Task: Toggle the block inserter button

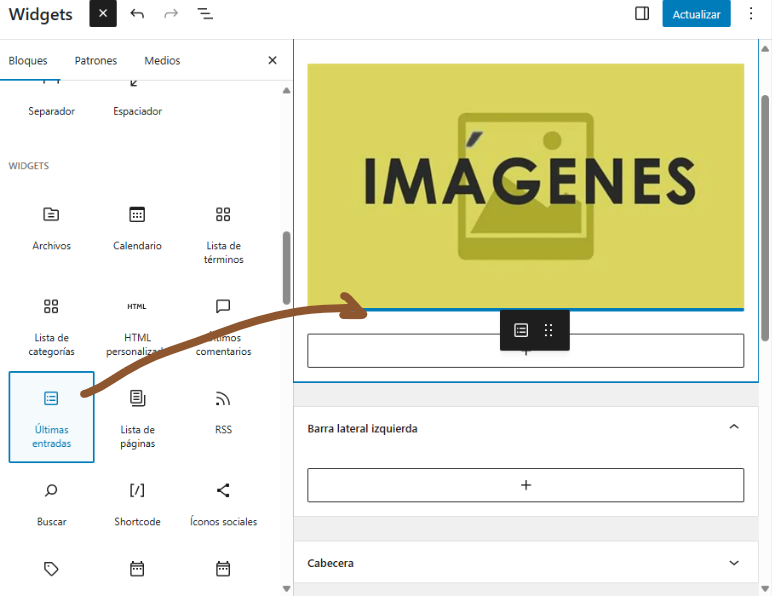Action: click(103, 14)
